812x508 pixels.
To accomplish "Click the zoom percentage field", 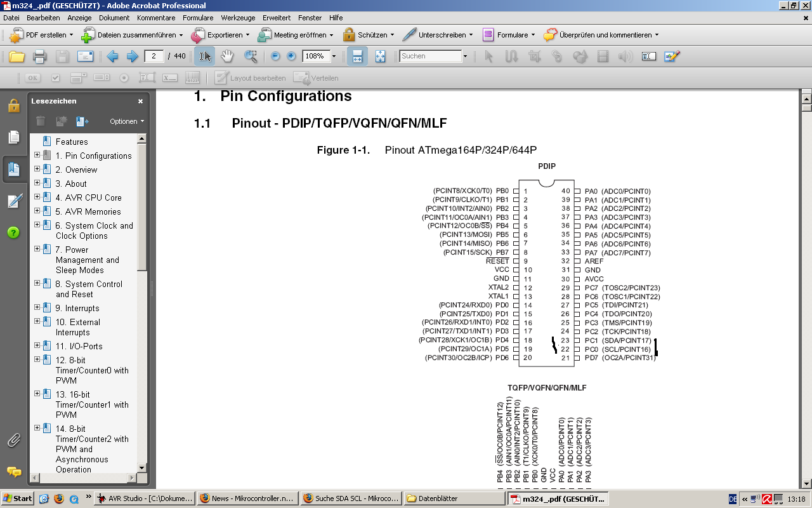I will click(316, 57).
